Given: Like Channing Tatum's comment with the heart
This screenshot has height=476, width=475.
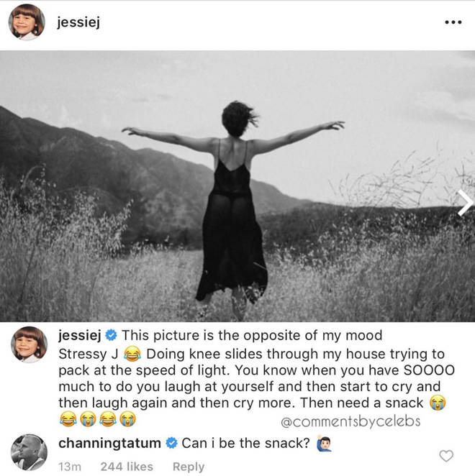Looking at the screenshot, I should point(446,456).
